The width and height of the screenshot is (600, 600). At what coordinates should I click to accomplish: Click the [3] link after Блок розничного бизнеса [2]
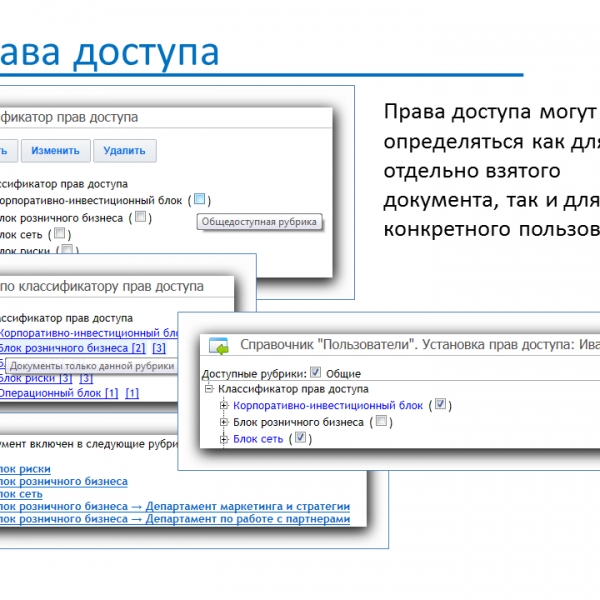[158, 348]
